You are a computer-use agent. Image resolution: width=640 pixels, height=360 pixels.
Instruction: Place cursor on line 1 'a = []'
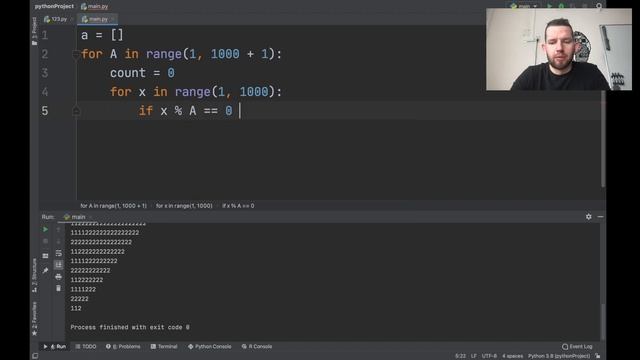(102, 35)
